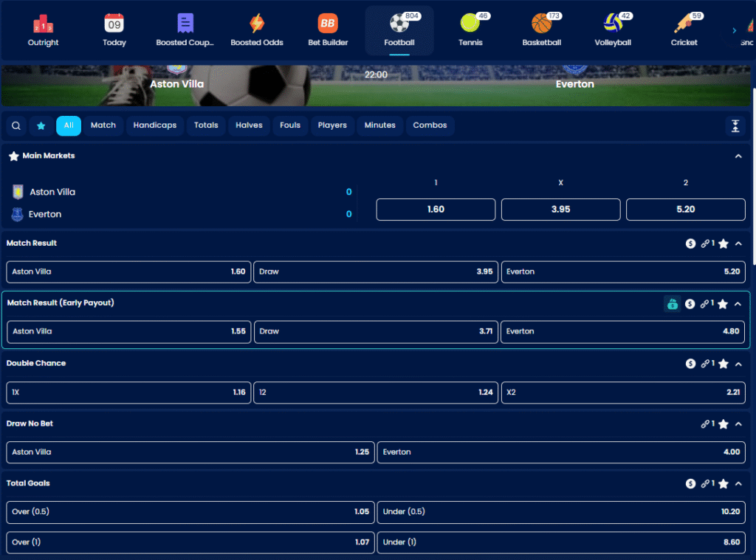Toggle favorite star on Match Result market
The width and height of the screenshot is (756, 560).
tap(724, 243)
